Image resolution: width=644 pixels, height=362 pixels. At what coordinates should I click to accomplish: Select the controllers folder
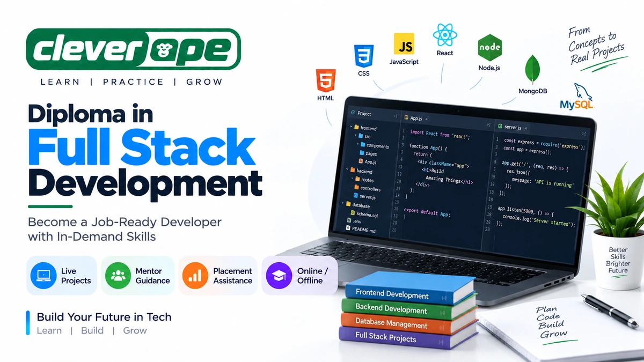tap(368, 188)
